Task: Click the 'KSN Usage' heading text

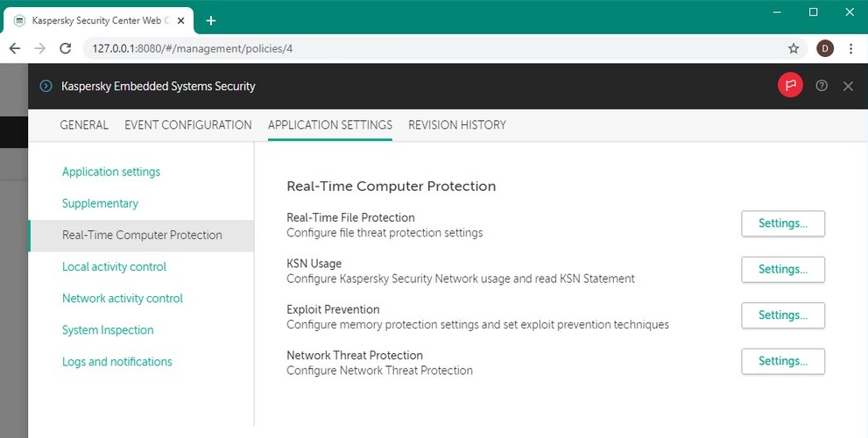Action: [314, 264]
